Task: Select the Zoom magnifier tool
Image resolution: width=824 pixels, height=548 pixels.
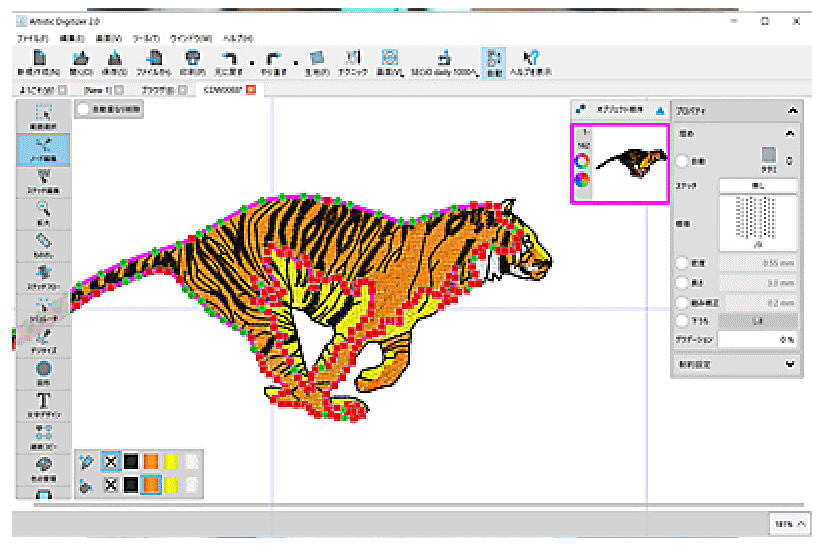Action: click(44, 213)
